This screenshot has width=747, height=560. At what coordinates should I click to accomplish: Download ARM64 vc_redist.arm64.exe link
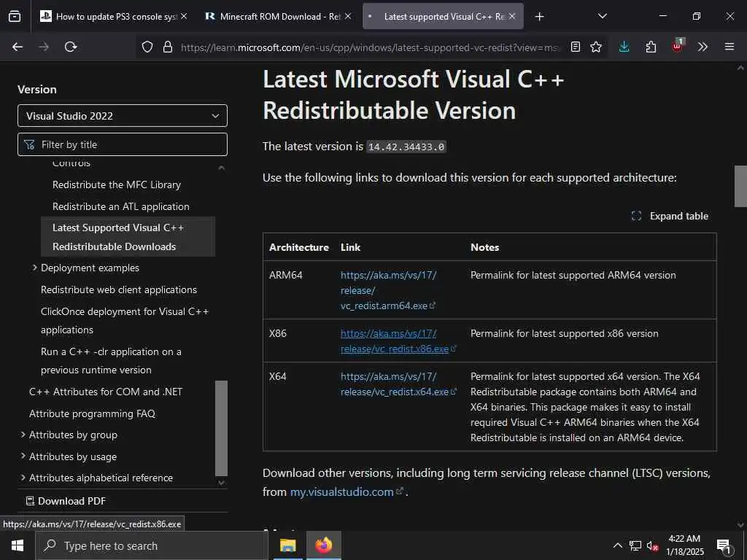(x=388, y=290)
